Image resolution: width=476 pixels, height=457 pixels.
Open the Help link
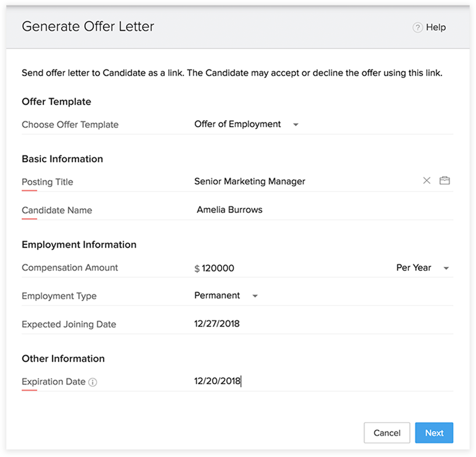436,27
